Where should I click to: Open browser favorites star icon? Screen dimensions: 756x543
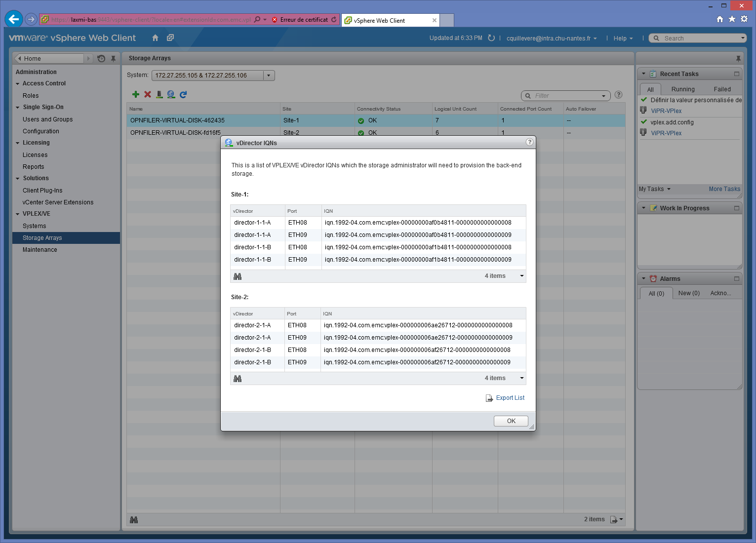click(732, 19)
